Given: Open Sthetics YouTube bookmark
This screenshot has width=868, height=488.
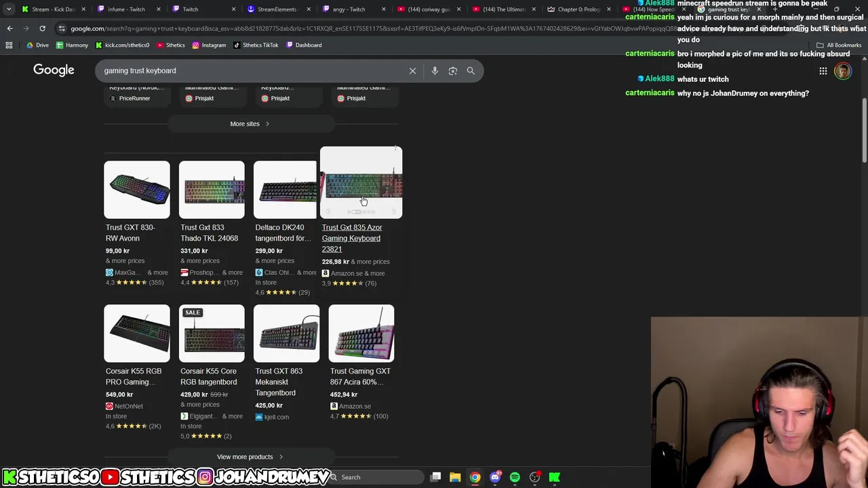Looking at the screenshot, I should click(x=170, y=45).
